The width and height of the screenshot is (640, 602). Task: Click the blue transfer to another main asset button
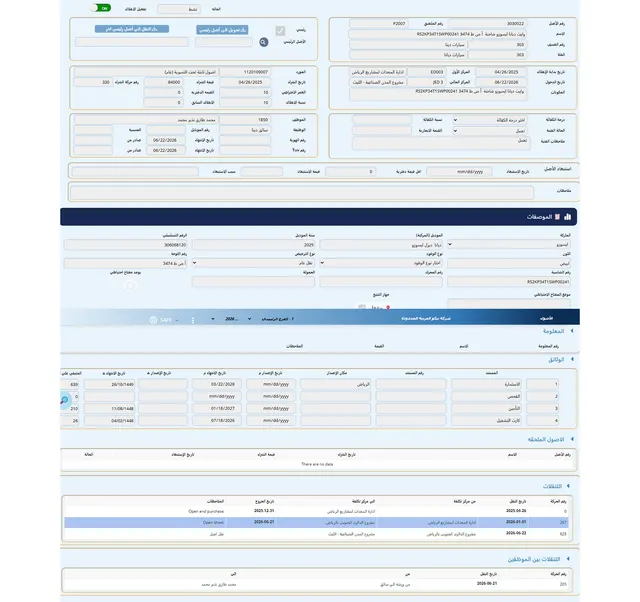click(132, 29)
